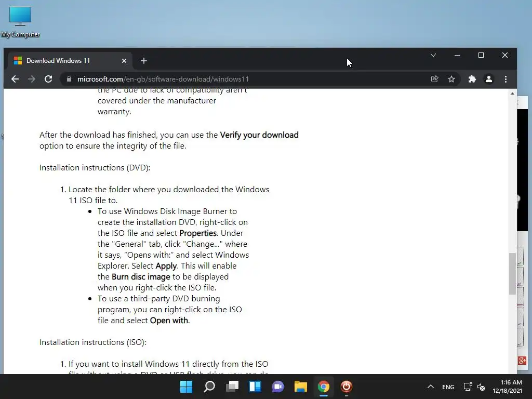The image size is (532, 399).
Task: Click the ENG language indicator
Action: [448, 387]
